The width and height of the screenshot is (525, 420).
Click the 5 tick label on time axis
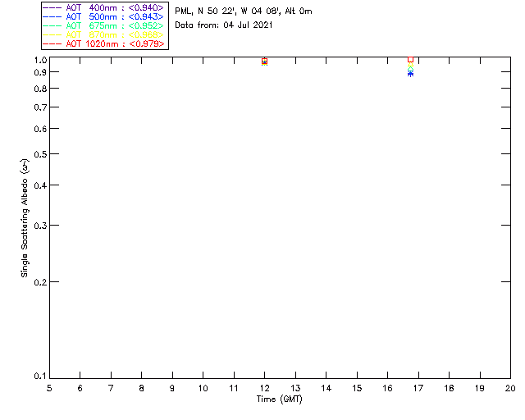coord(49,387)
